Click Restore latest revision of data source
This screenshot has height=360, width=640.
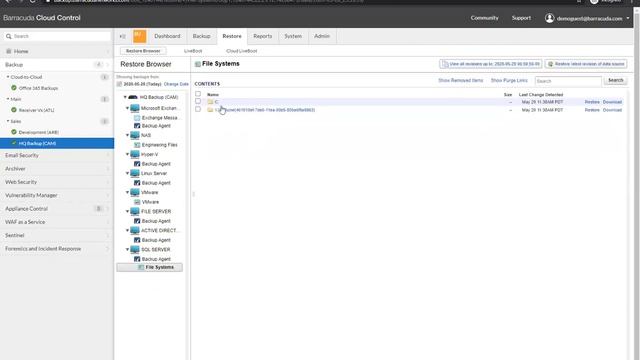pos(586,64)
